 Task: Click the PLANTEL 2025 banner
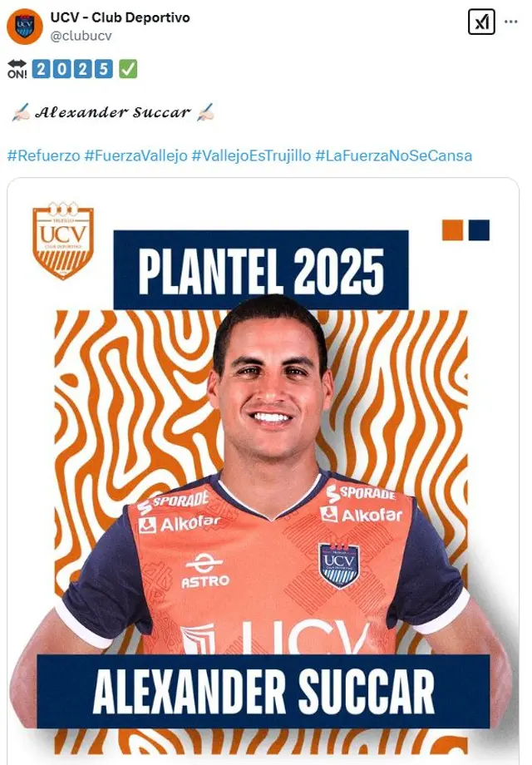point(261,269)
